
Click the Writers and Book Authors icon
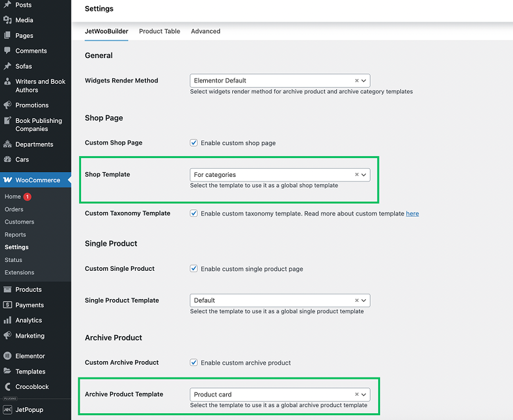7,82
